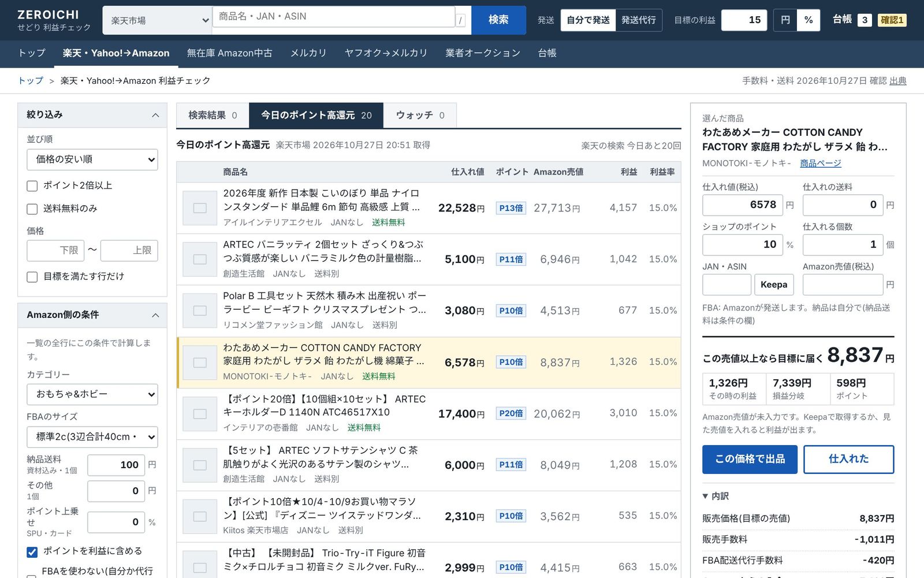Collapse the 絞り込み panel
Screen dimensions: 924x578
[x=155, y=115]
